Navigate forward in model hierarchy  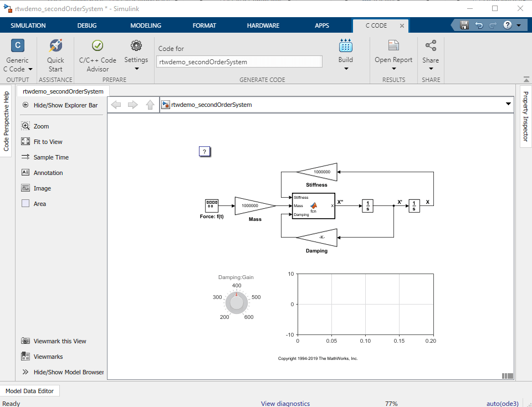click(132, 105)
